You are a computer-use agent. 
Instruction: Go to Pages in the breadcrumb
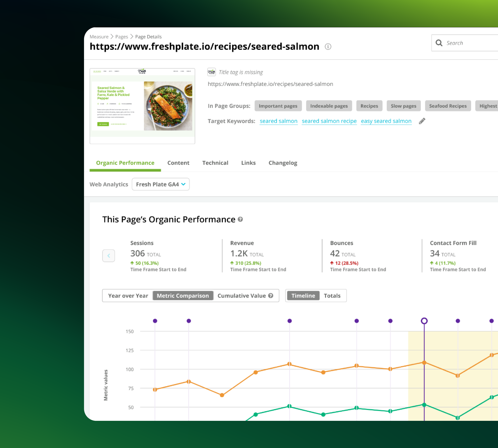click(x=122, y=37)
